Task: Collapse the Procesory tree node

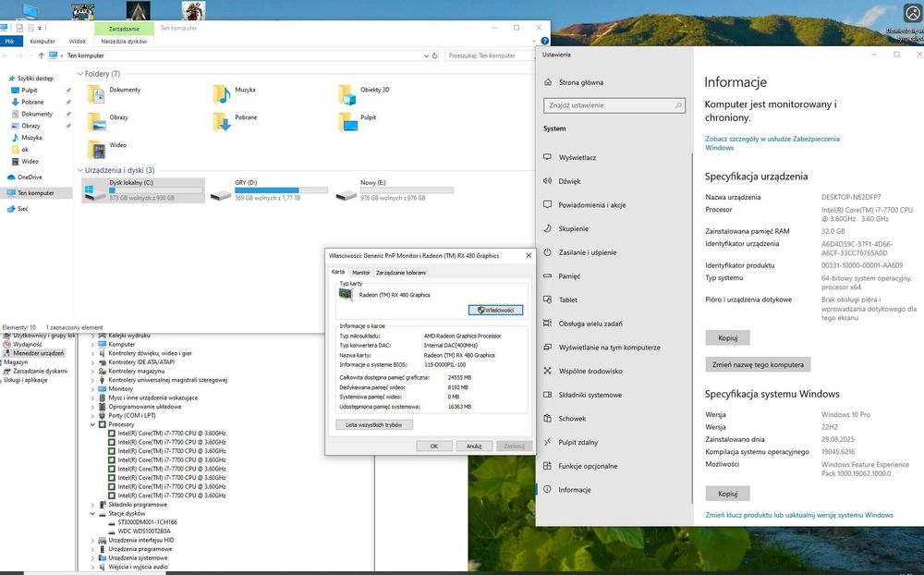Action: (92, 424)
